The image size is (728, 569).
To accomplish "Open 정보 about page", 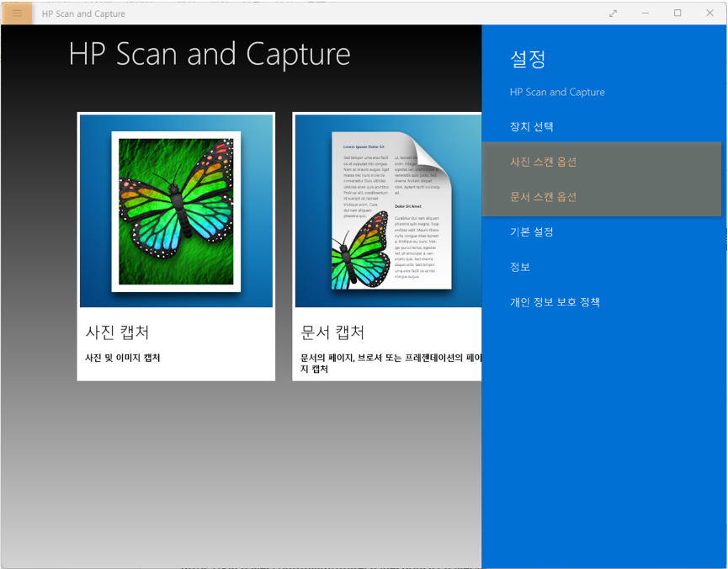I will tap(520, 267).
